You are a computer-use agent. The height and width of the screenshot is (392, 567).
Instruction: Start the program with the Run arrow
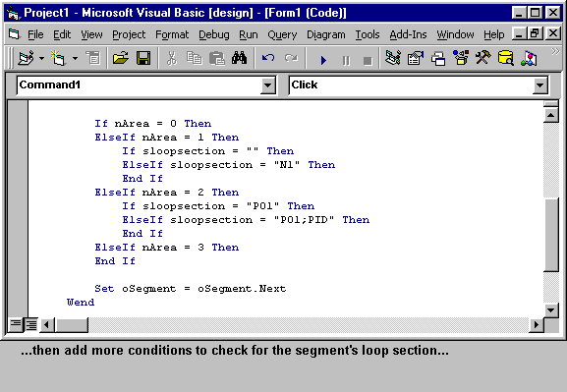323,60
